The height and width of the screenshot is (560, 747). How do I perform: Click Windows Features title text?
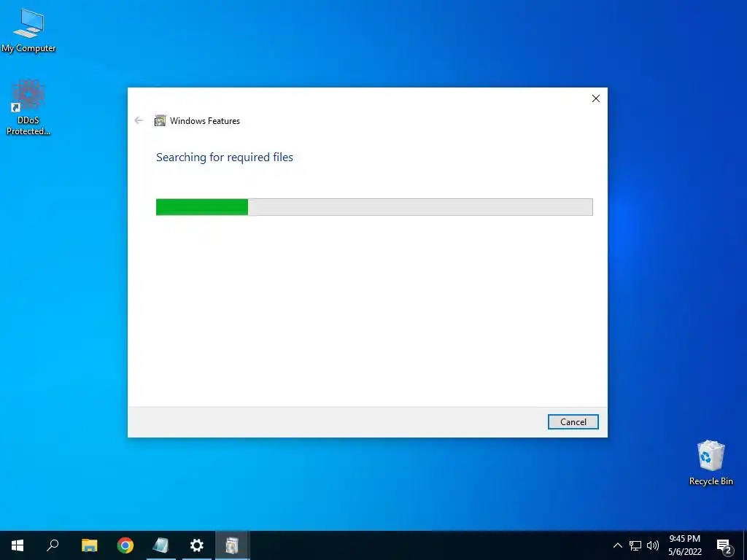tap(205, 121)
